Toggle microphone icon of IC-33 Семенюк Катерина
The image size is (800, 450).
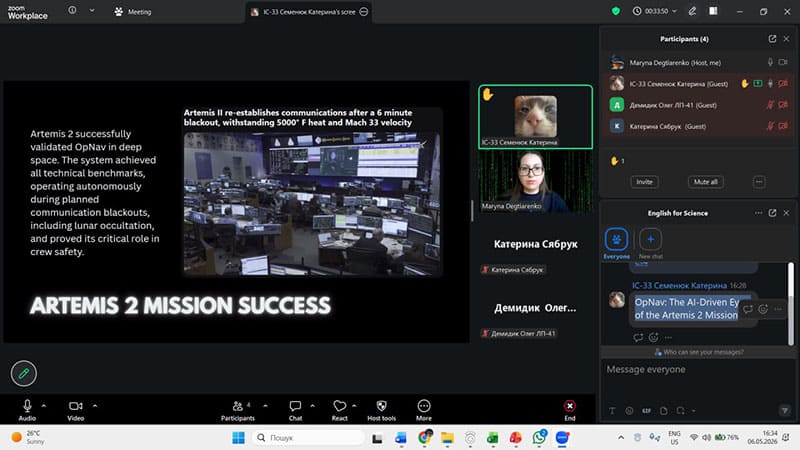(770, 84)
